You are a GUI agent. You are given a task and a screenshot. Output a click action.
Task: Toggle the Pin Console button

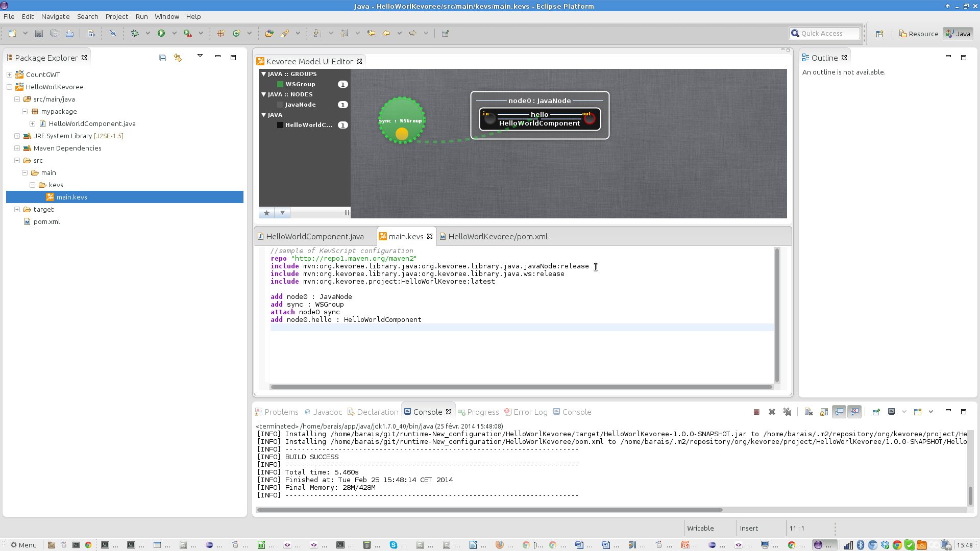pos(876,412)
